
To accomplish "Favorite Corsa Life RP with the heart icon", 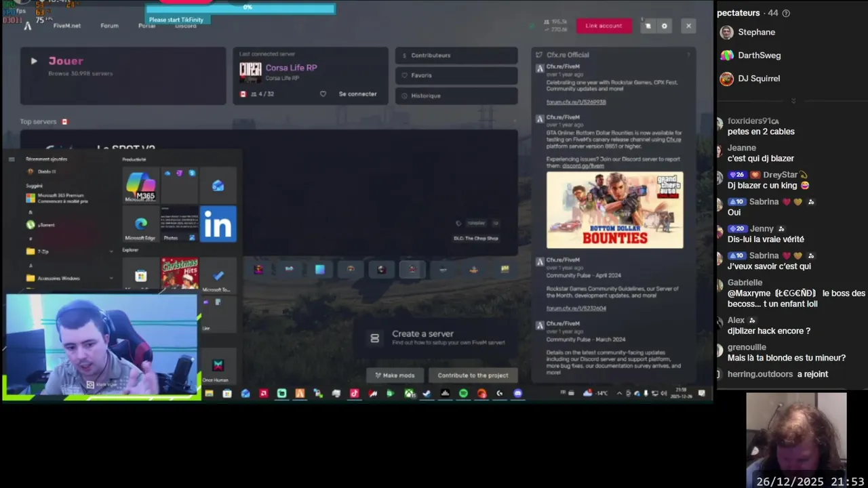I will coord(323,94).
